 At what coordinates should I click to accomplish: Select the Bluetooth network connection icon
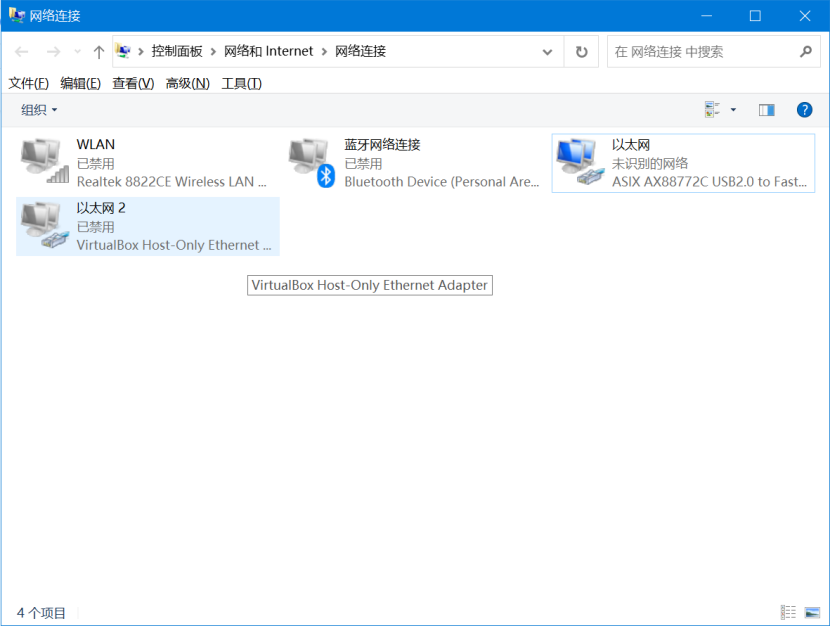point(312,162)
